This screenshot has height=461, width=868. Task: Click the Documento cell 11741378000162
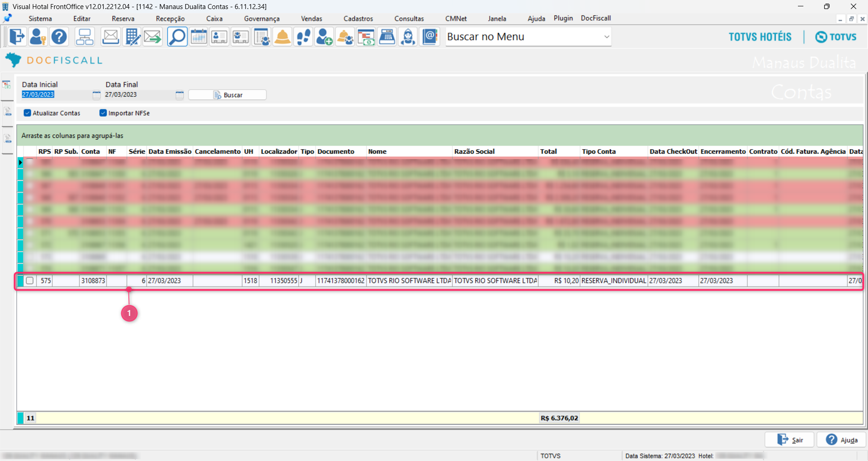341,281
